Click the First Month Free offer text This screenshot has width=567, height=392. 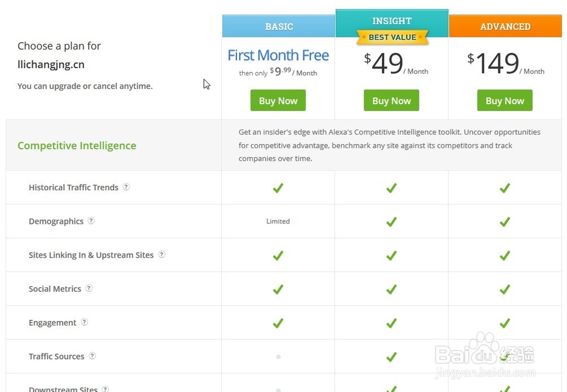[x=278, y=56]
